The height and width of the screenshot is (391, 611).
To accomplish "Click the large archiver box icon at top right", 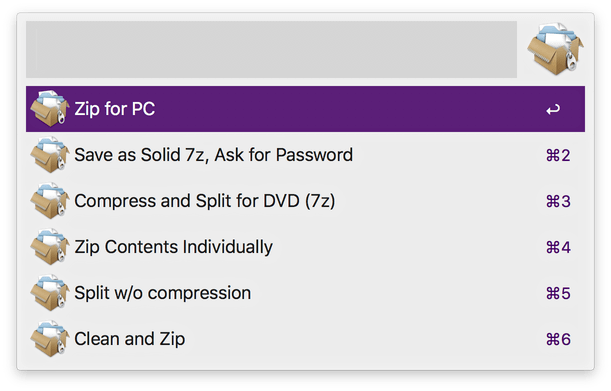I will point(555,49).
